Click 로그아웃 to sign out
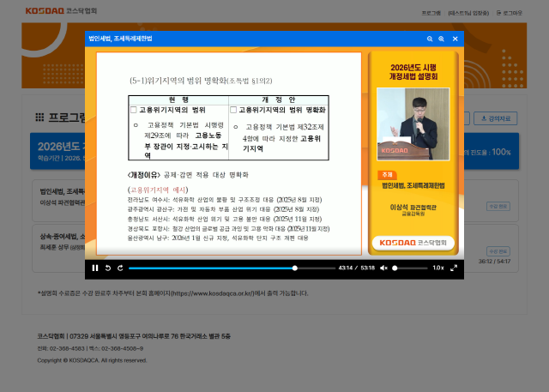Viewport: 549px width, 392px height. coord(510,13)
